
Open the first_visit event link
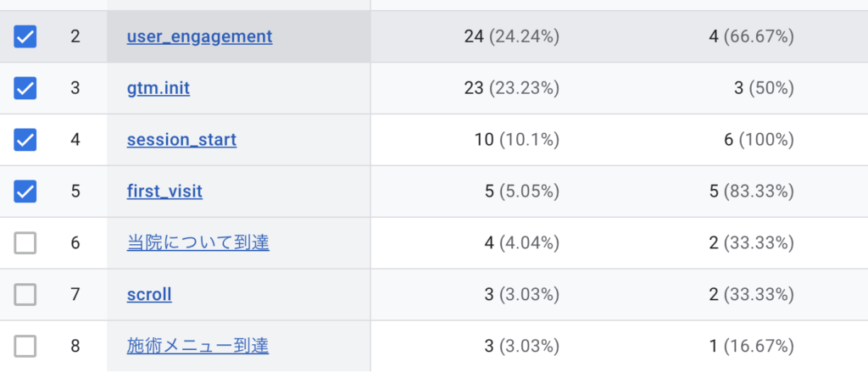(x=164, y=192)
